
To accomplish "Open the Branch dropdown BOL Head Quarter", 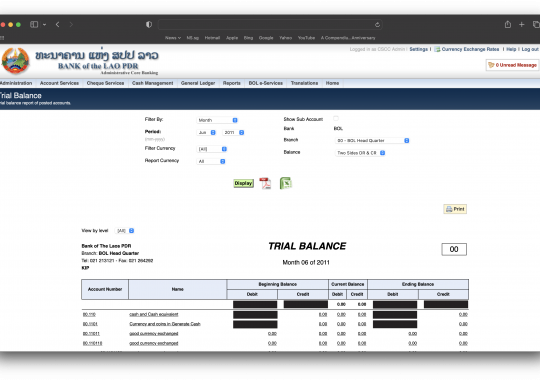I will click(372, 141).
